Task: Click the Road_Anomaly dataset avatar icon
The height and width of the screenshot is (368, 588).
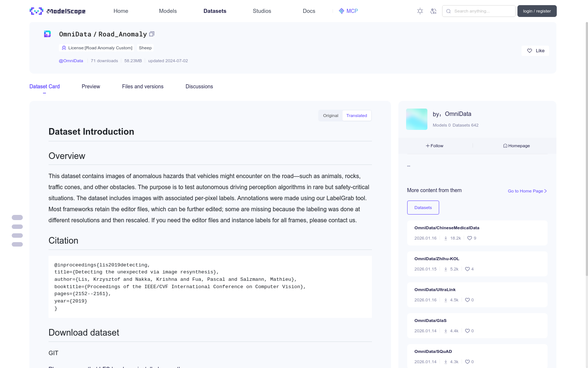Action: coord(47,34)
